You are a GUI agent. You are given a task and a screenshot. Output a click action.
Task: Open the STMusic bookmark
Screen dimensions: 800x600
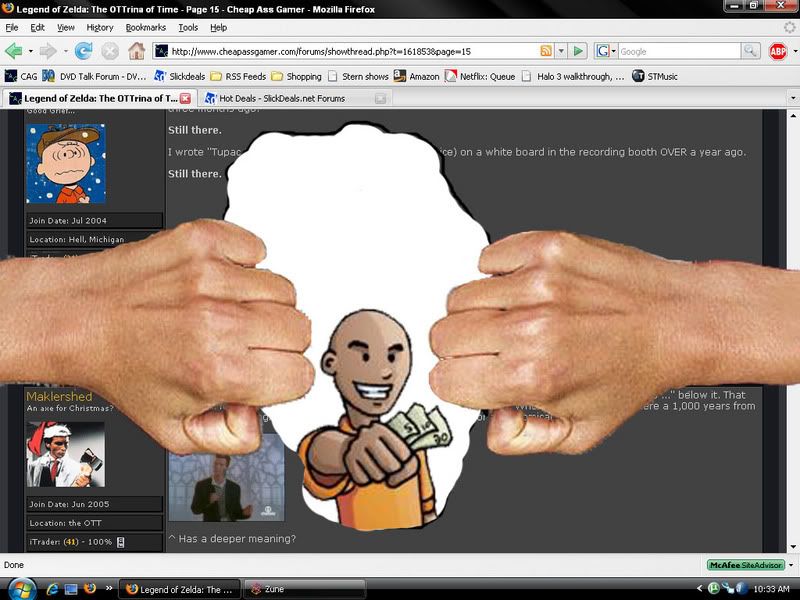pos(655,77)
